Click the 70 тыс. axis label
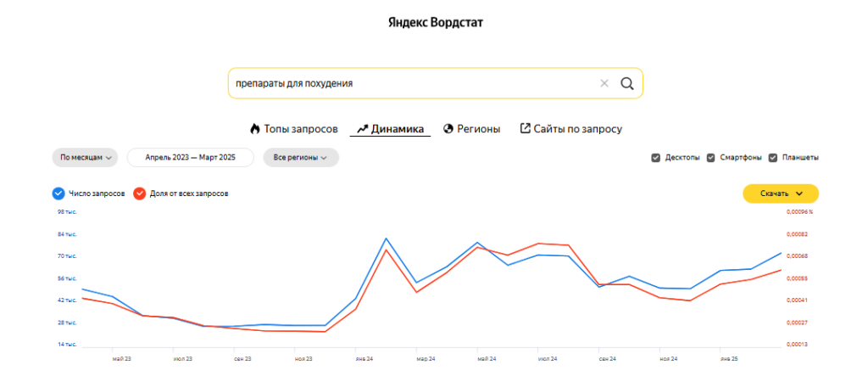Screen dimensions: 868x376 (67, 256)
